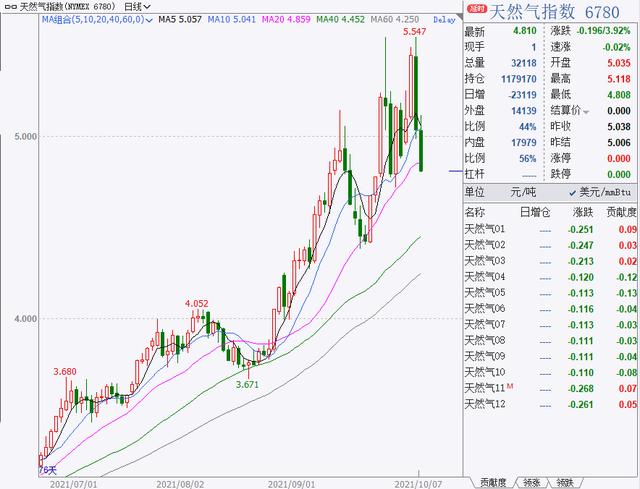
Task: Click the 3.680 peak price label
Action: (x=65, y=371)
